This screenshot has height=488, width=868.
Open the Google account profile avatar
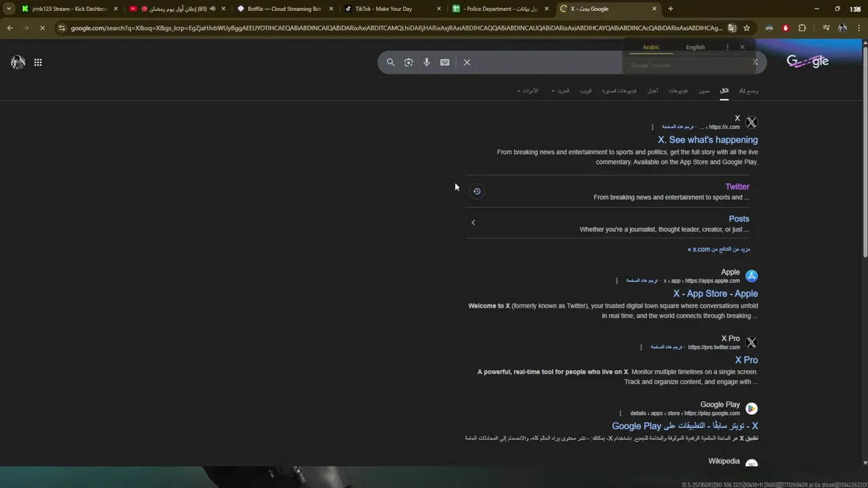[x=18, y=62]
